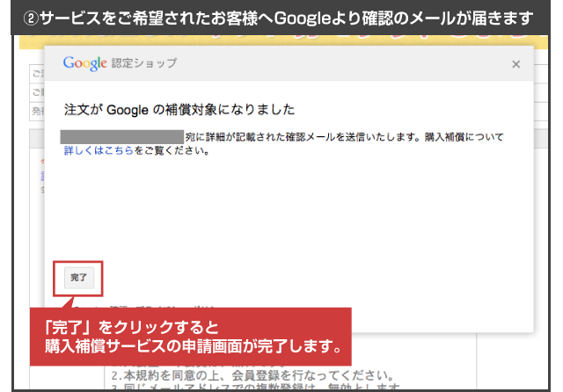Click the 認定ショップ header text
The width and height of the screenshot is (563, 392).
[144, 63]
